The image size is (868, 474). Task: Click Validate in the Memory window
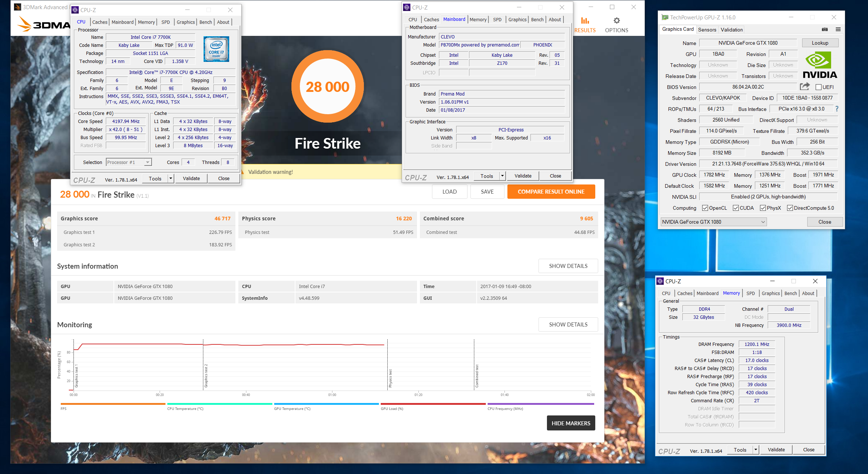click(x=776, y=450)
